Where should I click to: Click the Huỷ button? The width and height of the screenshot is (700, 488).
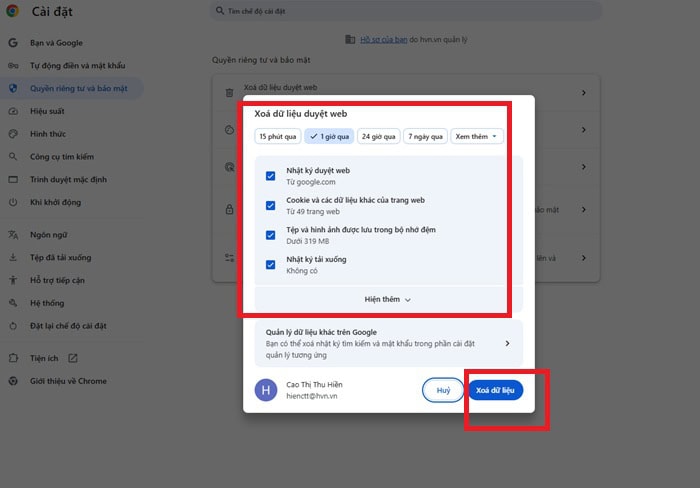point(443,390)
